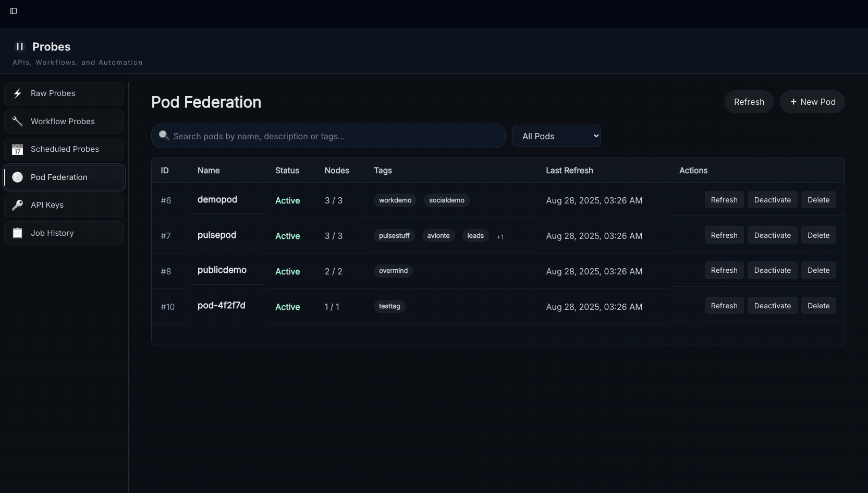Click the Probes logo icon
This screenshot has width=868, height=493.
click(19, 46)
